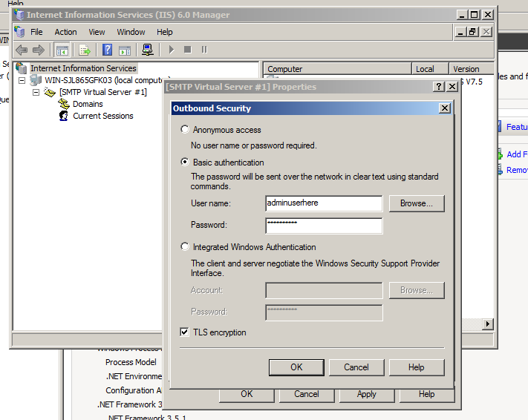528x420 pixels.
Task: Select Integrated Windows Authentication radio button
Action: 185,246
